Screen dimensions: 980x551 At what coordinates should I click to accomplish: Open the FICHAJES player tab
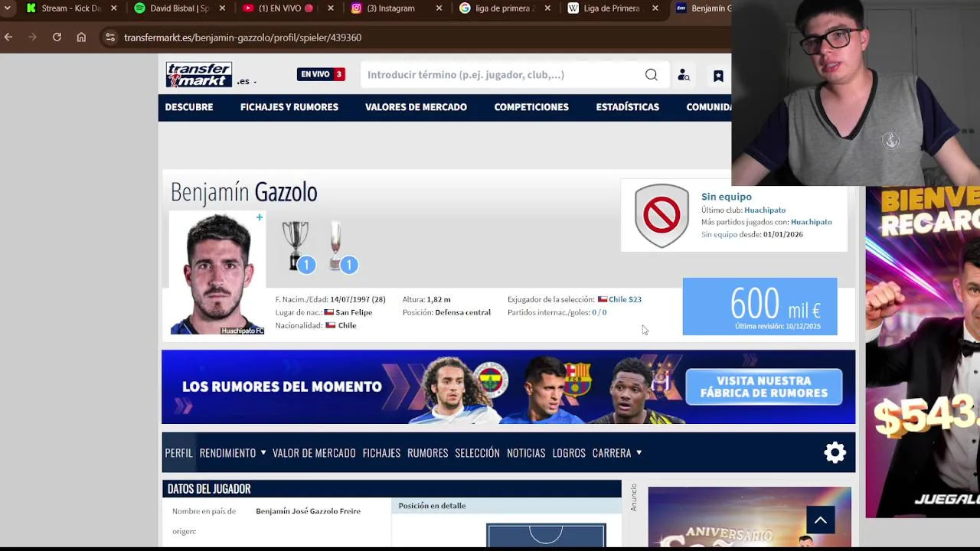tap(381, 453)
